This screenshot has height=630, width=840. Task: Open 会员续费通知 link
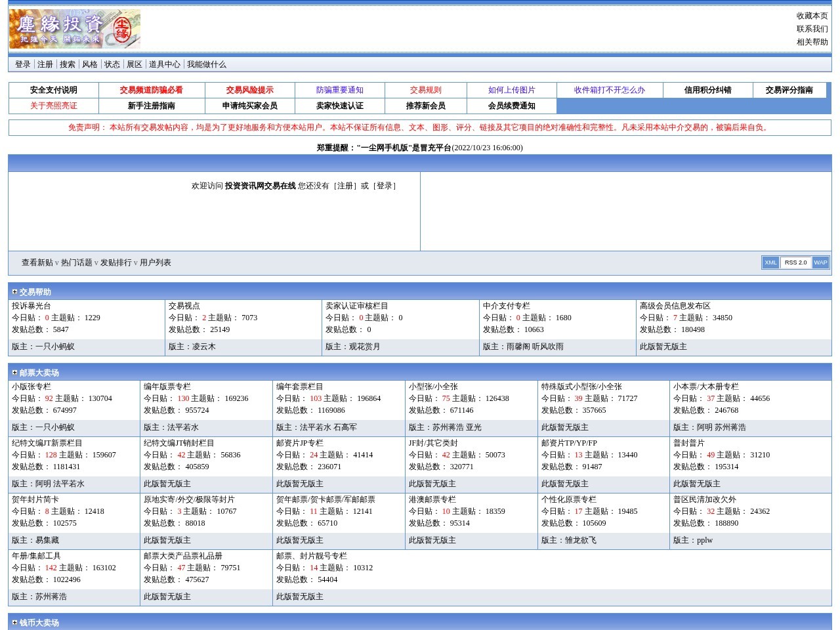[512, 106]
